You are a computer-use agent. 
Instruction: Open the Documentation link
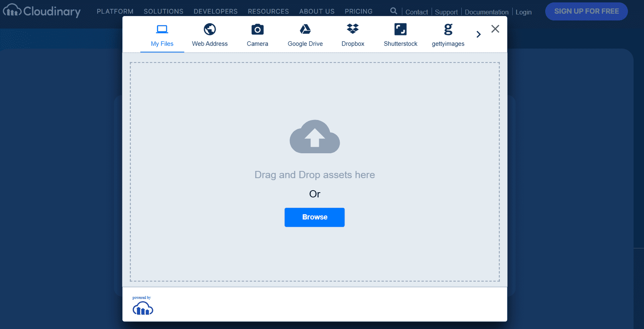(x=487, y=12)
